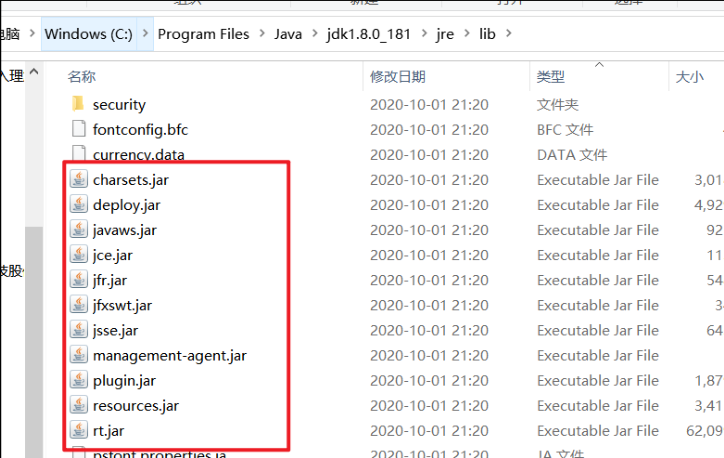This screenshot has width=724, height=458.
Task: Click the jfxswt.jar file name
Action: tap(122, 305)
